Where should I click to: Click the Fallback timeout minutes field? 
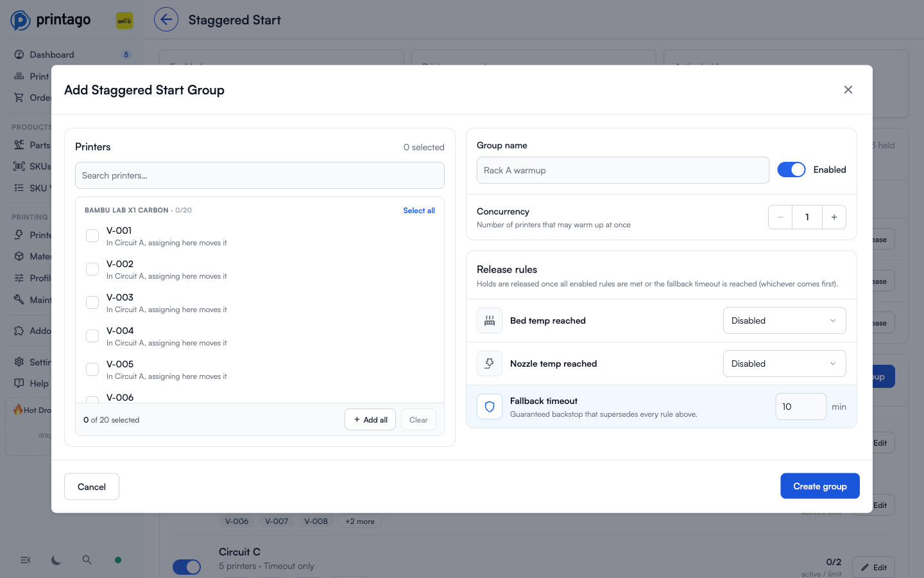tap(801, 407)
